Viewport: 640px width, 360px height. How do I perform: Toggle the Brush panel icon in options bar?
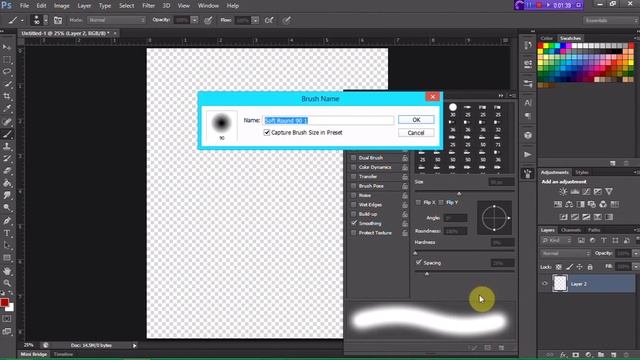click(58, 20)
